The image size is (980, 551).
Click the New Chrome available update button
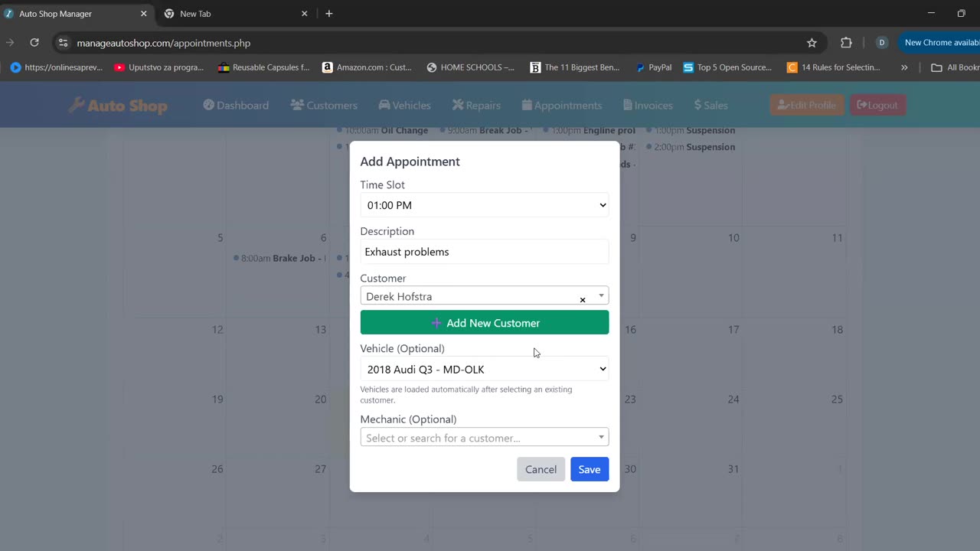(x=939, y=43)
